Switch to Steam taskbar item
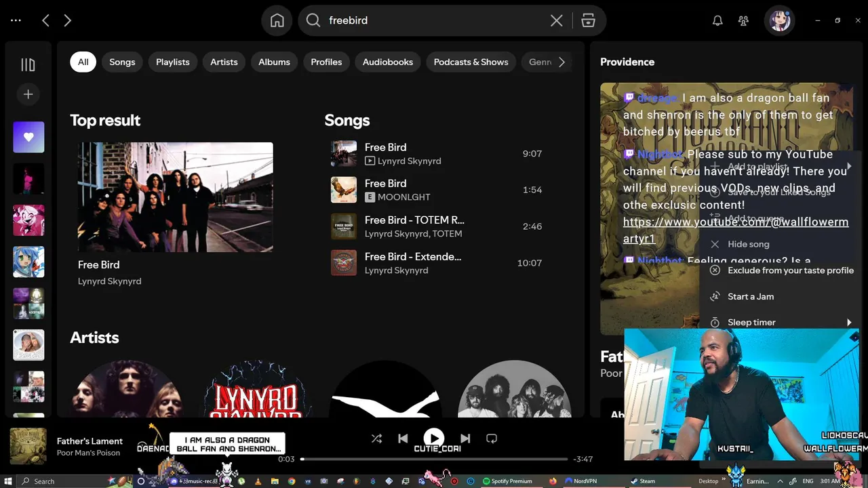The height and width of the screenshot is (488, 868). (x=644, y=481)
